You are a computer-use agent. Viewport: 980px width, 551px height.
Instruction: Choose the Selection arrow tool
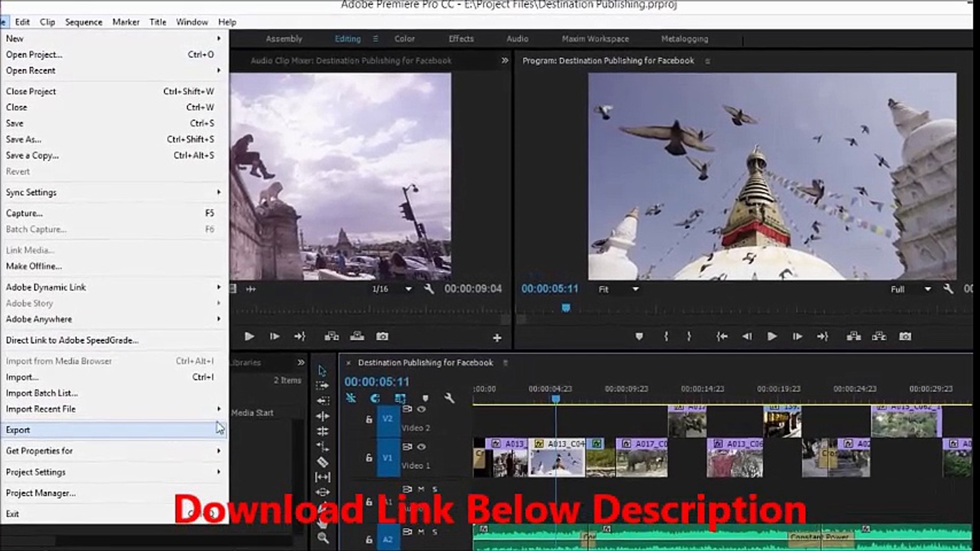tap(322, 370)
